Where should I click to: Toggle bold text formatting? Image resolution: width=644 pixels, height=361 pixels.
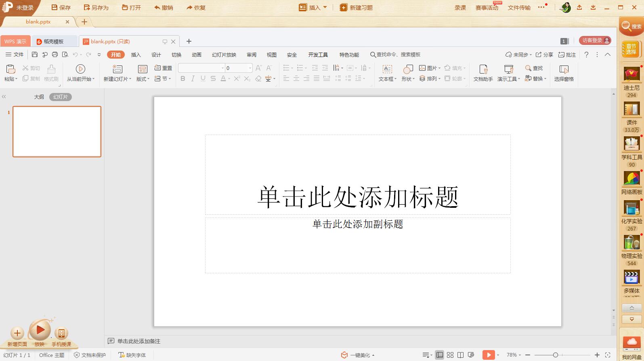click(183, 78)
